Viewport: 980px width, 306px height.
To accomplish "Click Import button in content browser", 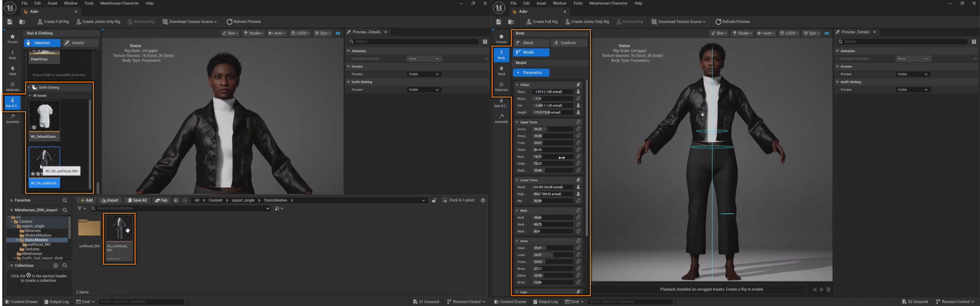I will [110, 200].
